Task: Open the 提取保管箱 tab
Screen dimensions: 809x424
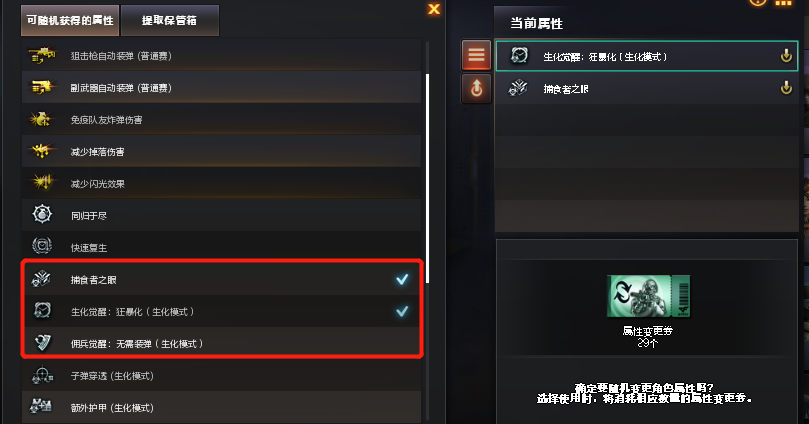Action: [169, 21]
